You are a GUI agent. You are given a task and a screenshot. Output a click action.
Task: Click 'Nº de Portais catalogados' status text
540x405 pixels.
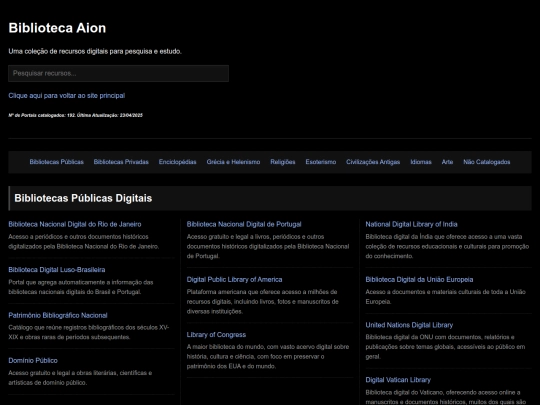[75, 115]
